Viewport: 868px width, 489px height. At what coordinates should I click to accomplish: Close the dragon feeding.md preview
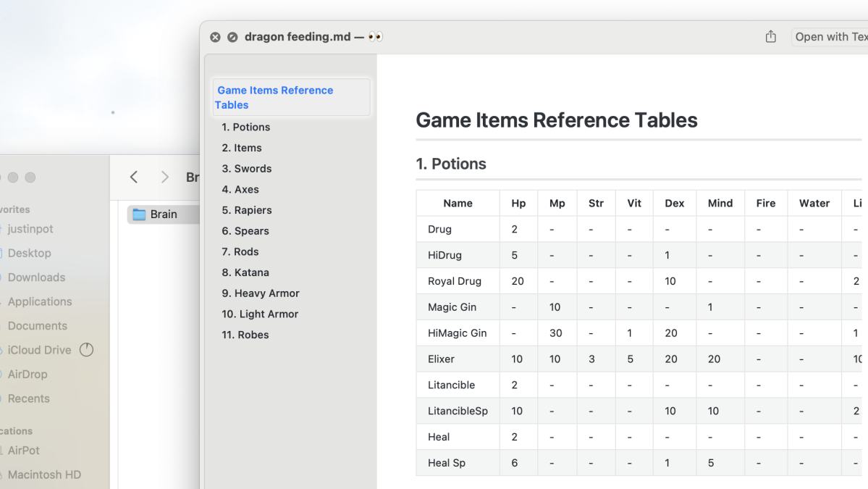pos(215,37)
